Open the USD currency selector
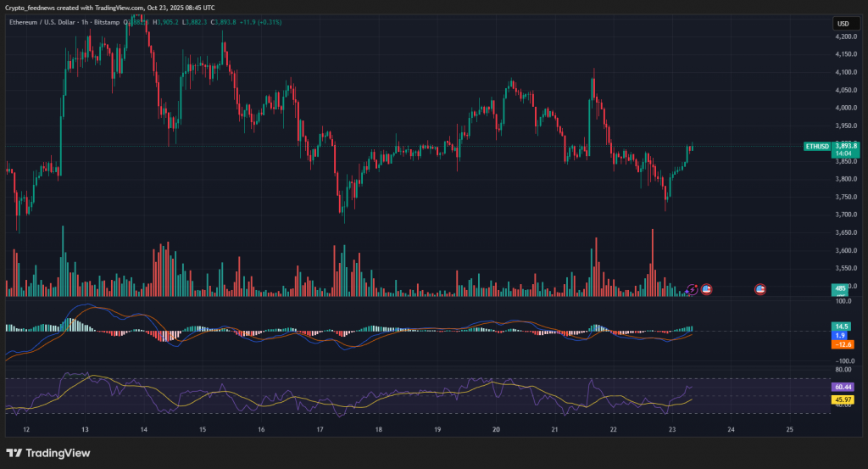This screenshot has width=868, height=469. click(843, 24)
